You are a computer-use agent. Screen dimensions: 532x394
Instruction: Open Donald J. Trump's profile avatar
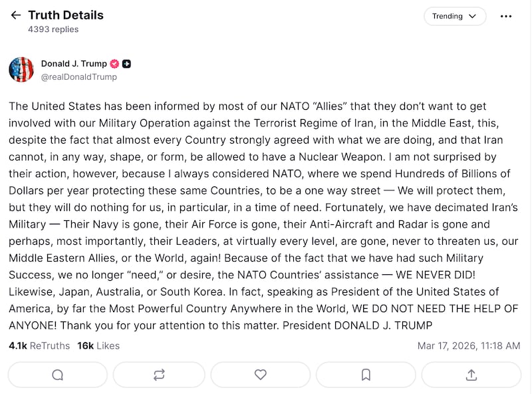(x=21, y=69)
